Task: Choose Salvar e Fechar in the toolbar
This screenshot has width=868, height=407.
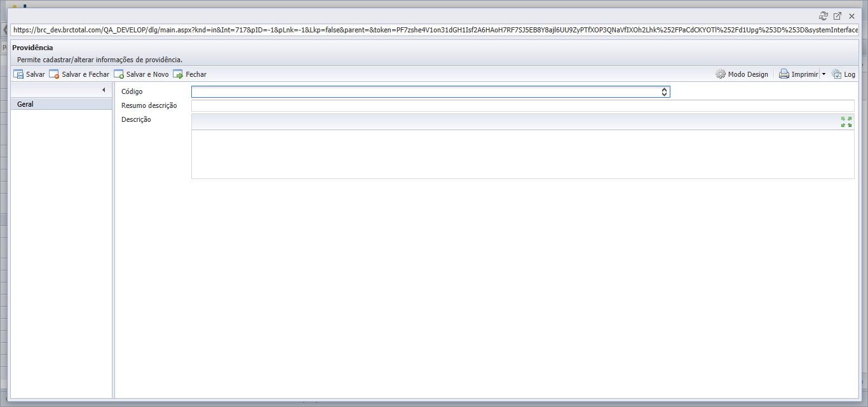Action: click(x=79, y=74)
